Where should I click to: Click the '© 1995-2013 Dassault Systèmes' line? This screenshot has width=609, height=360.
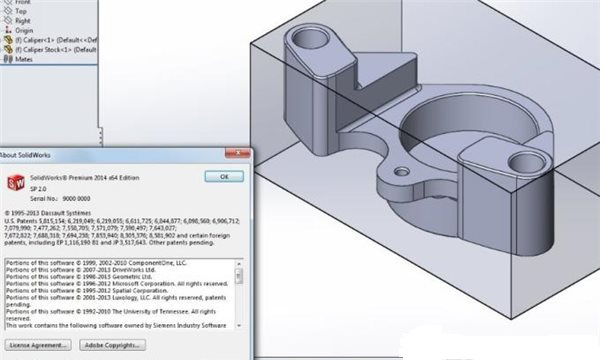click(x=47, y=213)
